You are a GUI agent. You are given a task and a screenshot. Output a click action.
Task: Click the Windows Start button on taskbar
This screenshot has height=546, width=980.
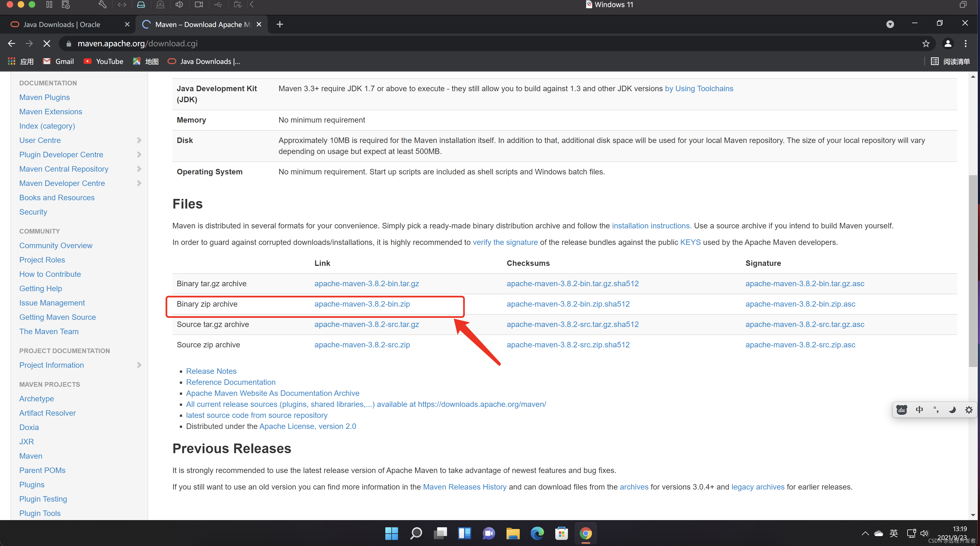click(391, 533)
